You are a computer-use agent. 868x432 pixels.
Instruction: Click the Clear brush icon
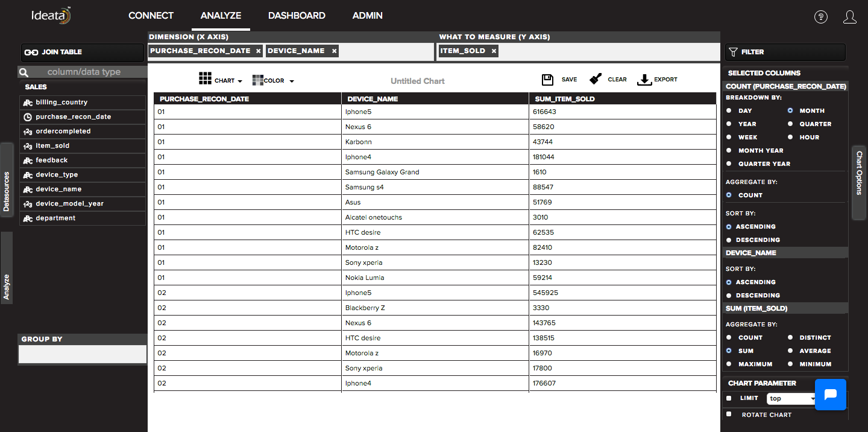[x=596, y=79]
